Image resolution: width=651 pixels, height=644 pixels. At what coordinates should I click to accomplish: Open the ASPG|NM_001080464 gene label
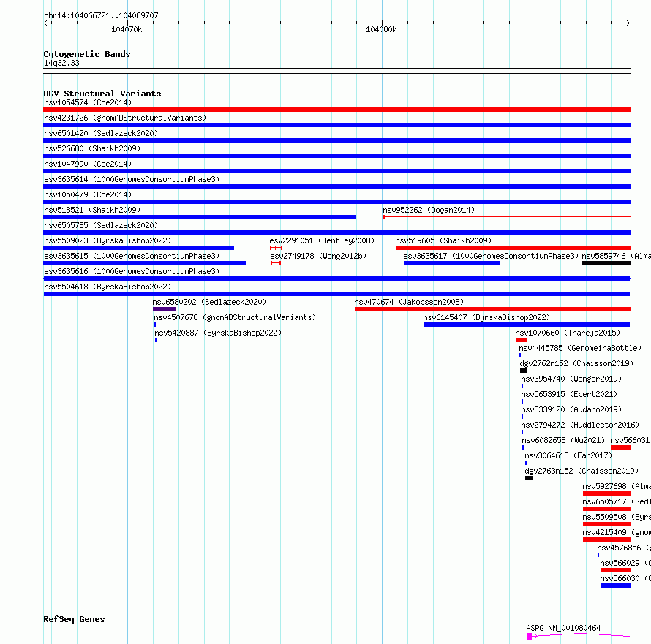[563, 628]
